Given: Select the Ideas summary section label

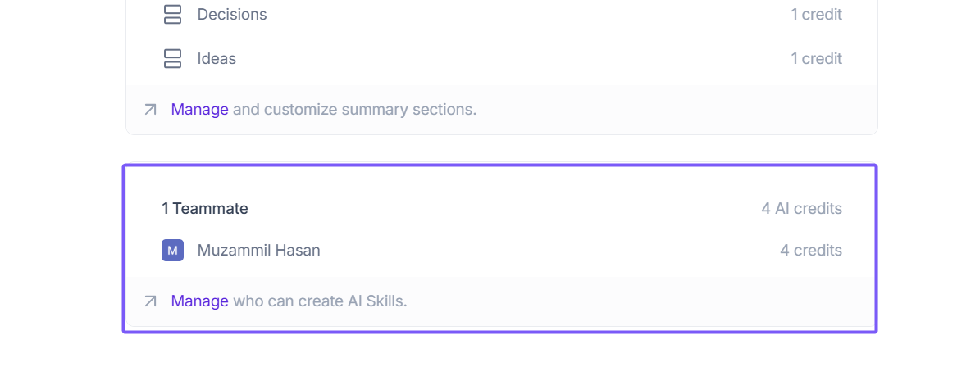Looking at the screenshot, I should (217, 59).
